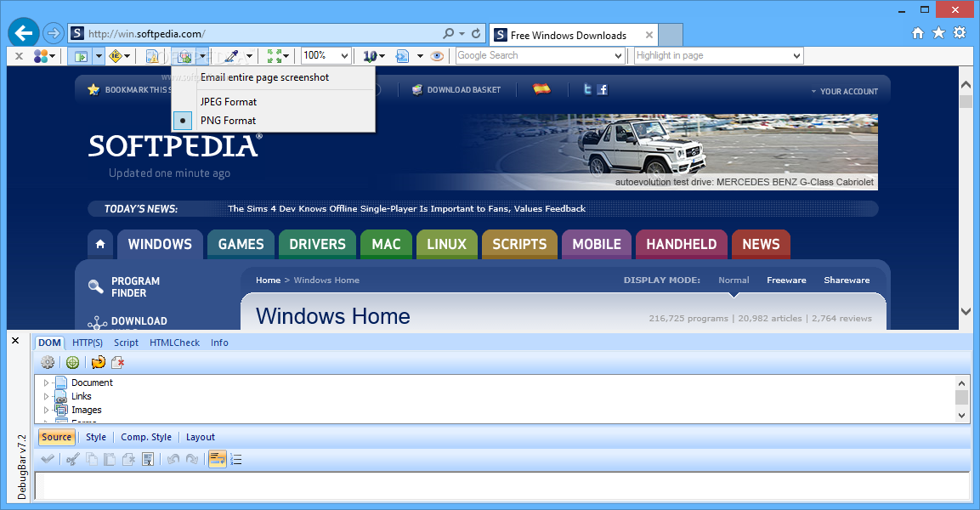Click the scissors cut icon
The height and width of the screenshot is (510, 980).
[72, 459]
